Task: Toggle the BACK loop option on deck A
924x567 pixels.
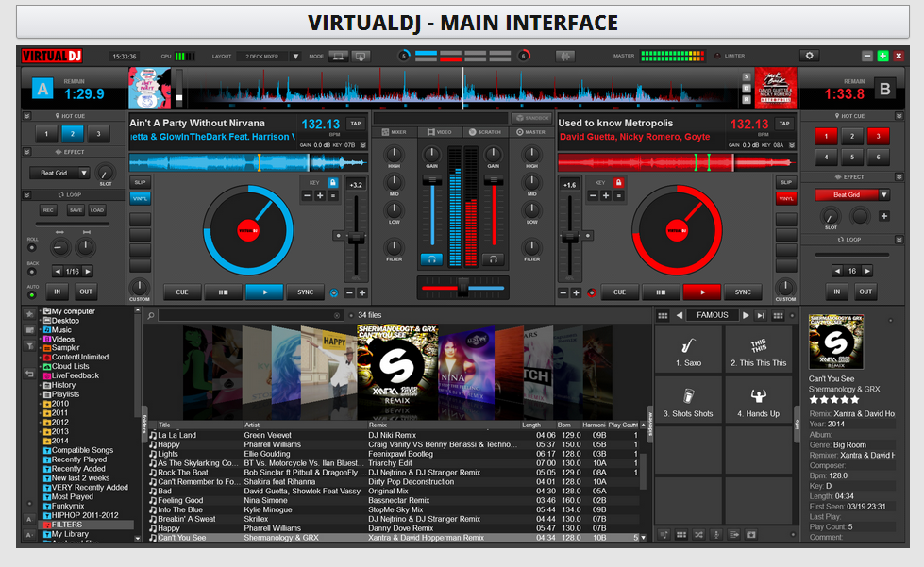Action: (x=32, y=272)
